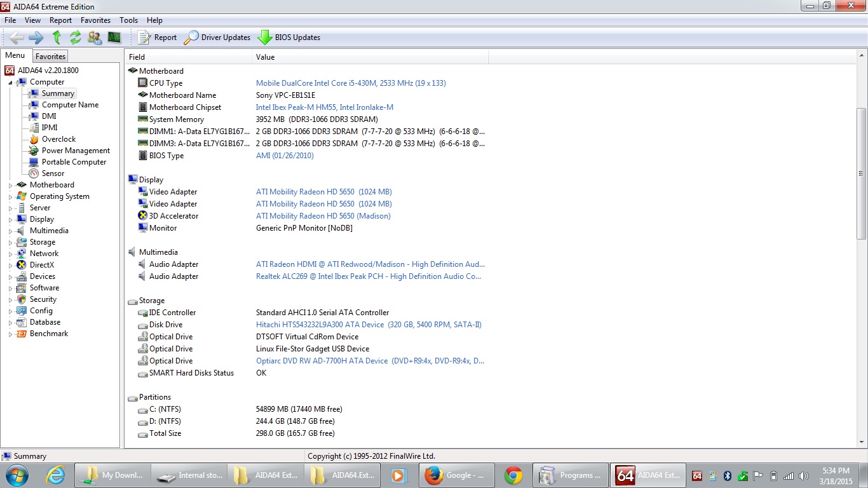
Task: Expand the Network tree node
Action: [x=10, y=254]
